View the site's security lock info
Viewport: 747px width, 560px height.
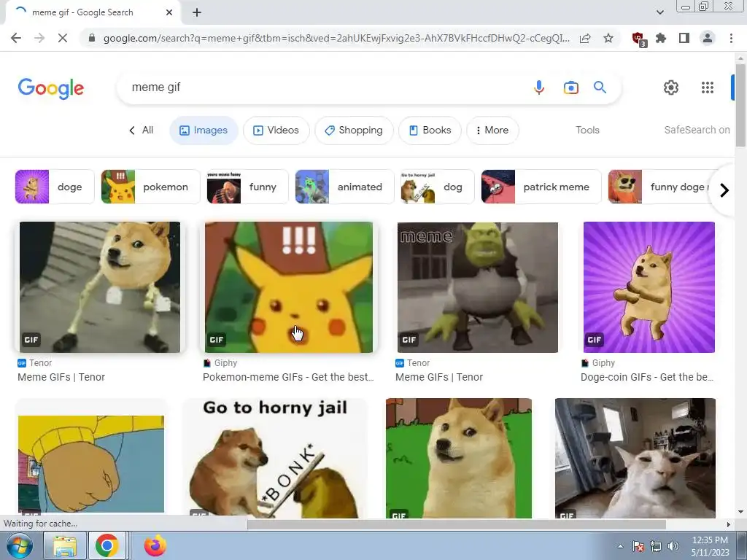(x=92, y=38)
